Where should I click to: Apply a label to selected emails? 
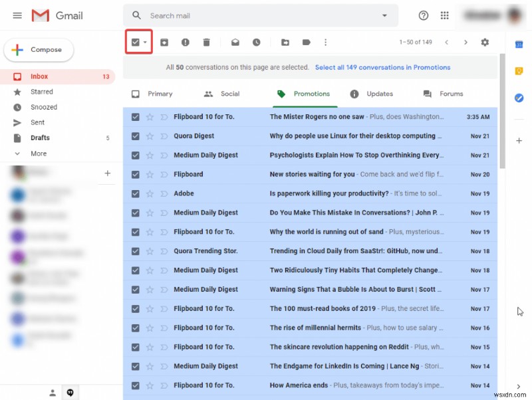pos(307,42)
